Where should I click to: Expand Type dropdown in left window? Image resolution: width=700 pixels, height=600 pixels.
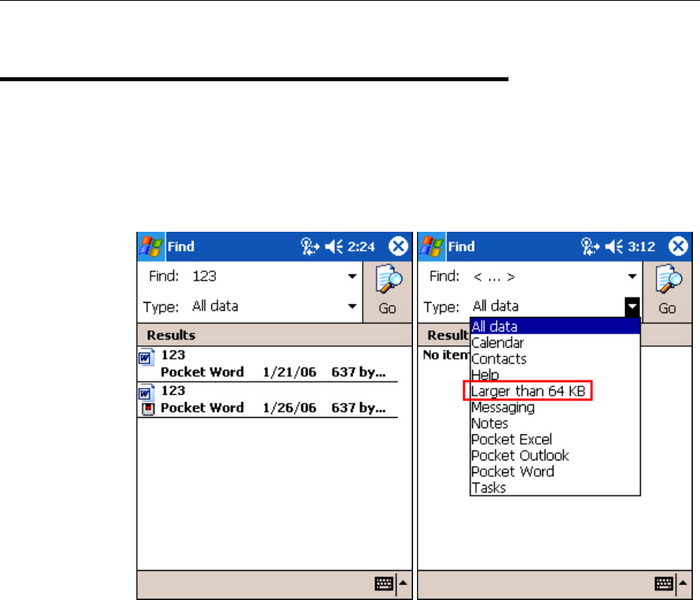click(352, 306)
